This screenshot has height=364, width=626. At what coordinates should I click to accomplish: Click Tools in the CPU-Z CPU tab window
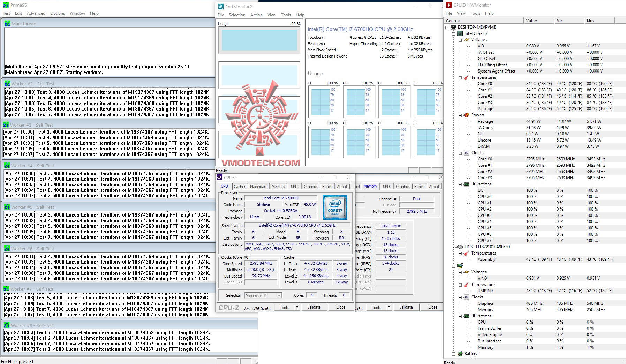pyautogui.click(x=284, y=307)
